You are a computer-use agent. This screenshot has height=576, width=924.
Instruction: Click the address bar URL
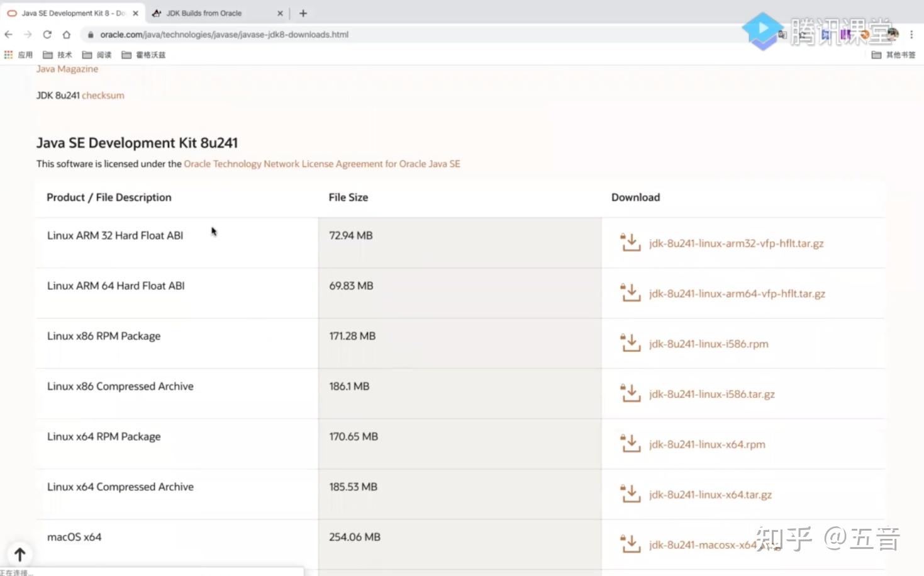224,35
